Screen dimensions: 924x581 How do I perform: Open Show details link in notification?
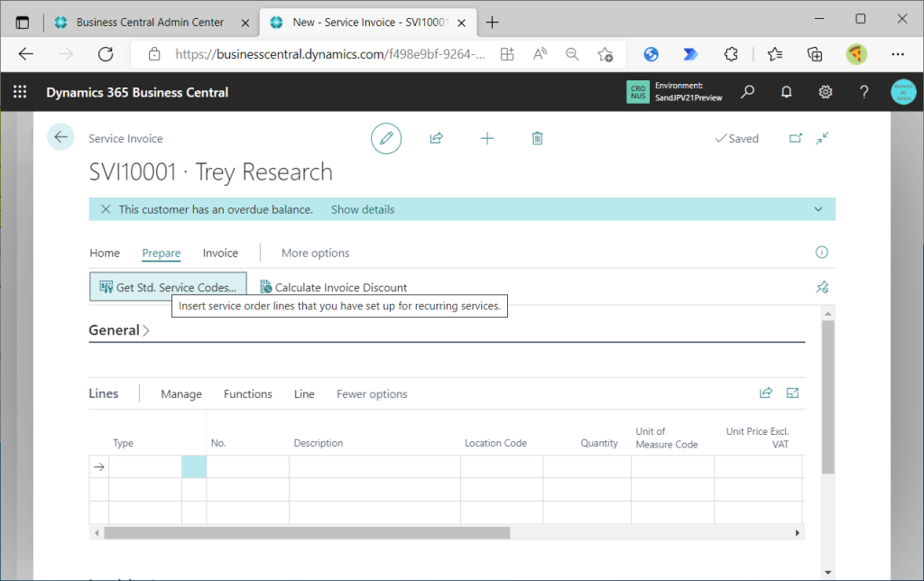(363, 210)
